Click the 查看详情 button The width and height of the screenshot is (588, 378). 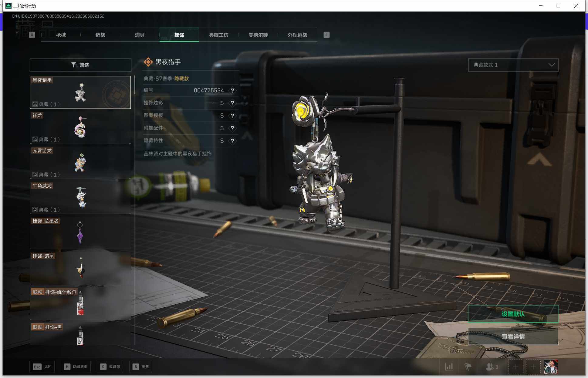click(x=513, y=336)
